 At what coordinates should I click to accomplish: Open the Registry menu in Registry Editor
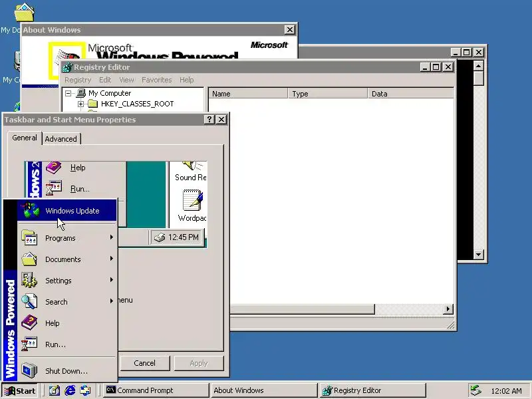click(x=78, y=80)
